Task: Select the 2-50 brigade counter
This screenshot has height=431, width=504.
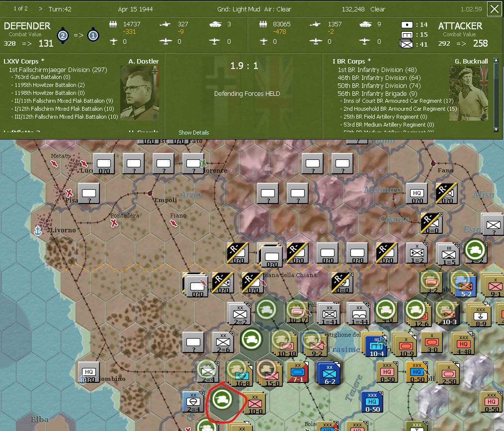Action: (448, 373)
